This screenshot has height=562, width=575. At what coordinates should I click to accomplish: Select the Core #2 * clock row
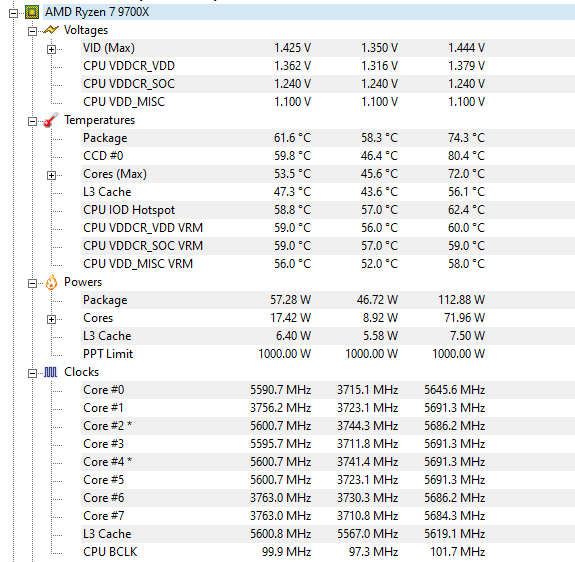(328, 426)
